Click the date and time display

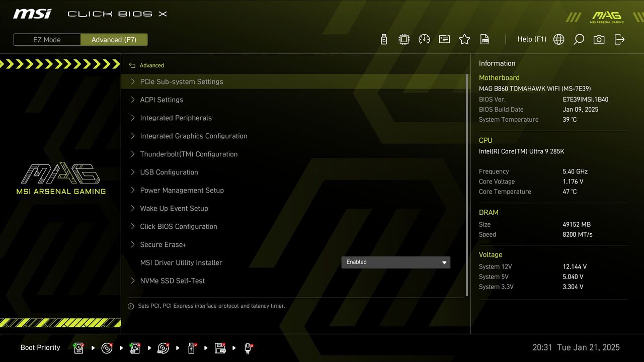click(x=576, y=347)
